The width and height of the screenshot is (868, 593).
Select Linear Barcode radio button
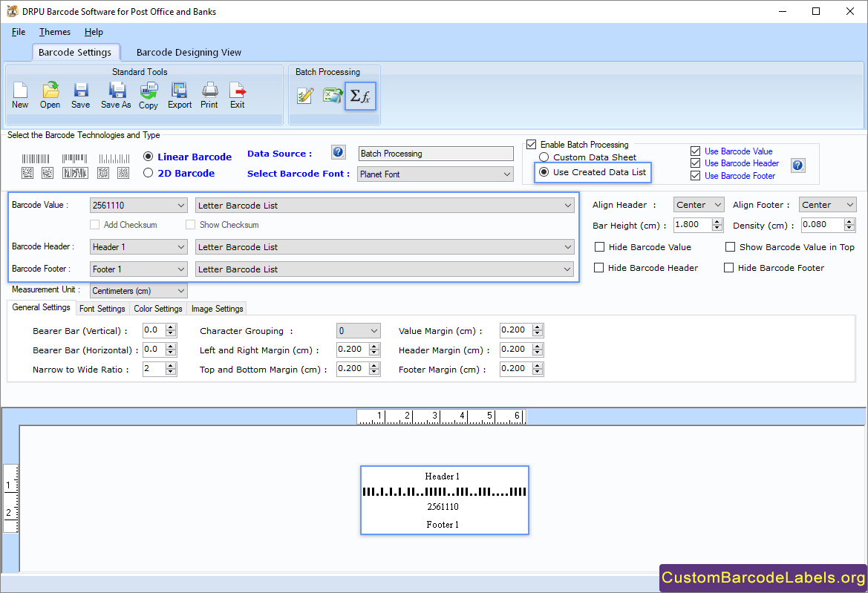pyautogui.click(x=149, y=157)
